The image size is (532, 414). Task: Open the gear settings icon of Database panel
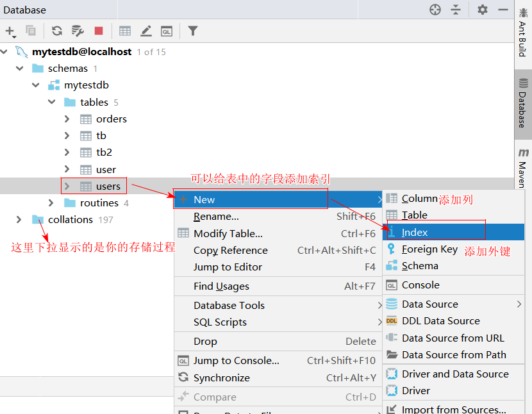coord(483,10)
